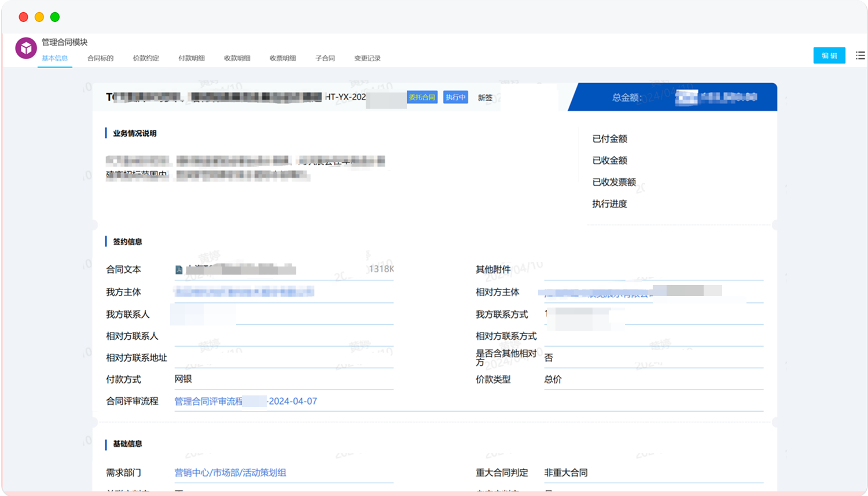
Task: Click the 已付金额 label
Action: point(610,139)
